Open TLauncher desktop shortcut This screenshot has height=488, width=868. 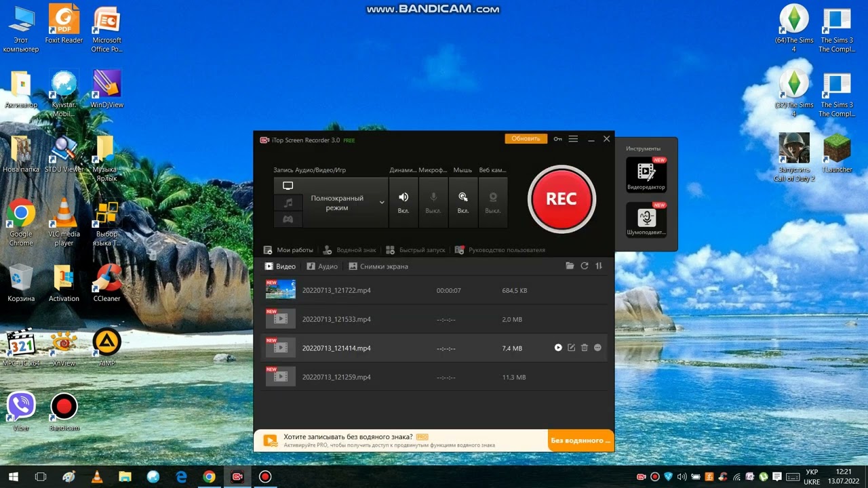click(x=837, y=153)
